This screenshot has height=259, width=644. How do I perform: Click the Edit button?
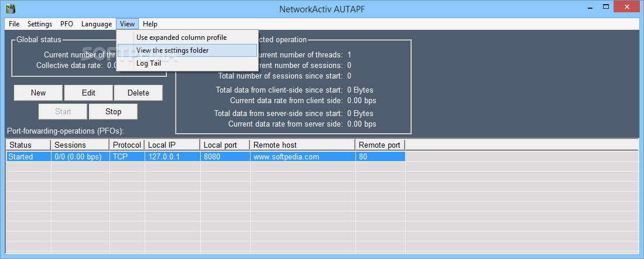click(88, 93)
